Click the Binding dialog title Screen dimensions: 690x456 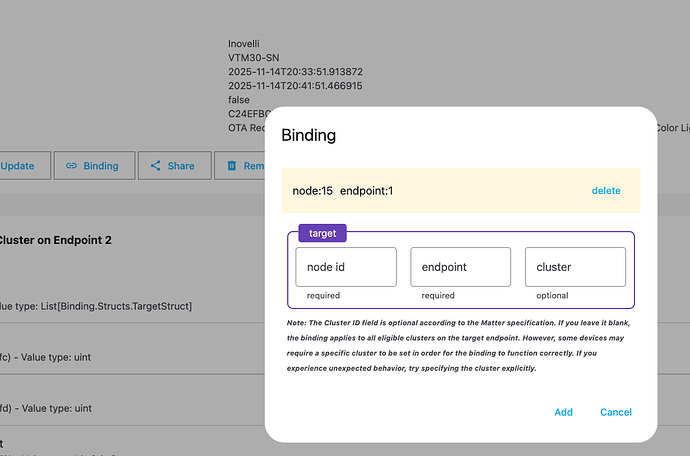click(x=309, y=135)
